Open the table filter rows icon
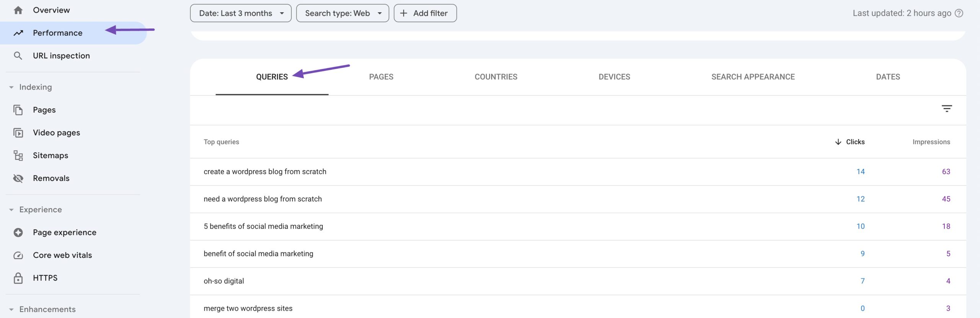 pyautogui.click(x=947, y=109)
